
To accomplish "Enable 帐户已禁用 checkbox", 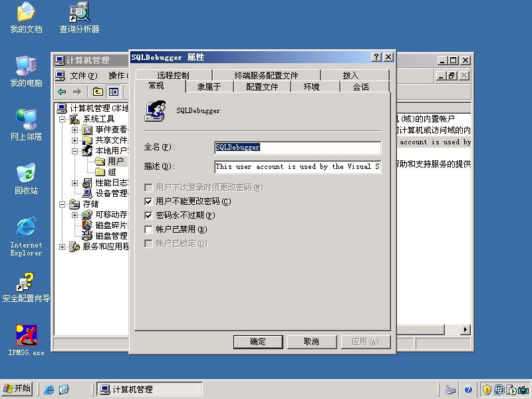I will pyautogui.click(x=148, y=229).
